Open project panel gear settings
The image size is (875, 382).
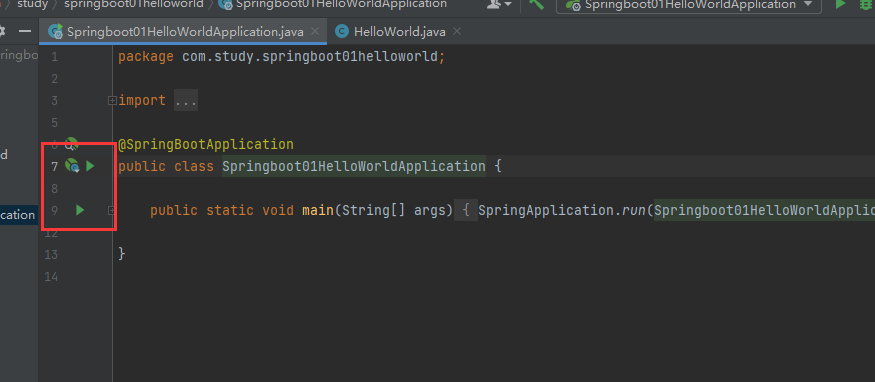(2, 31)
